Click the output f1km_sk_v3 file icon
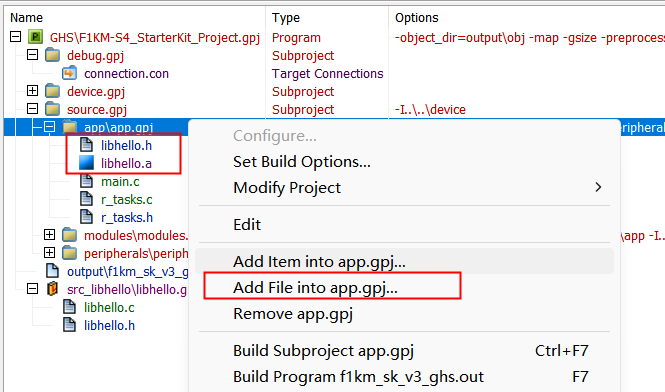This screenshot has height=392, width=665. [x=53, y=271]
